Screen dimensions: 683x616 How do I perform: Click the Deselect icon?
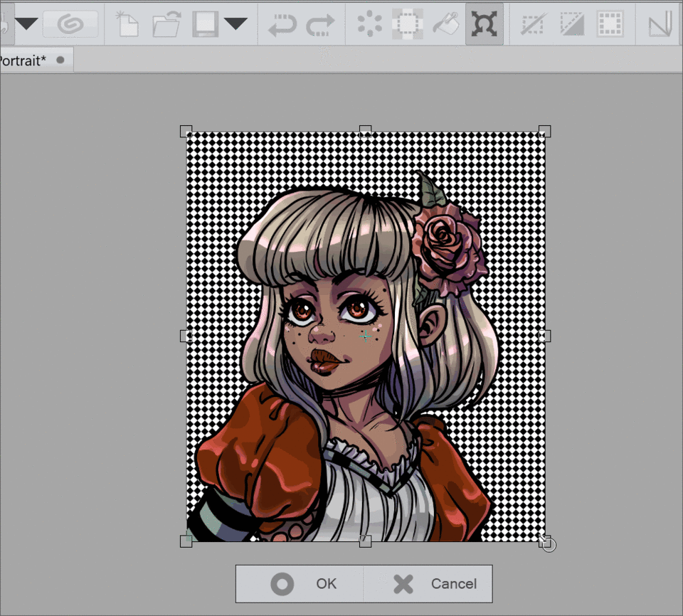click(x=534, y=23)
